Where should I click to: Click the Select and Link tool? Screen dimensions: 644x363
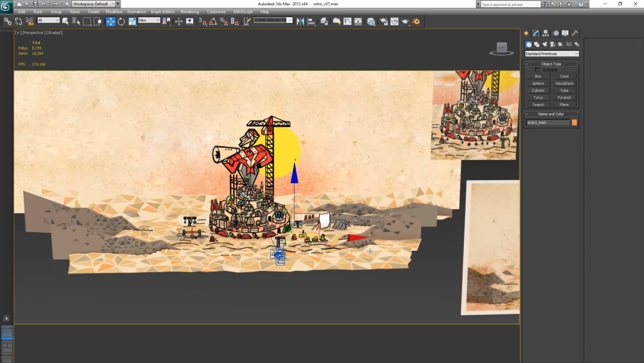8,21
